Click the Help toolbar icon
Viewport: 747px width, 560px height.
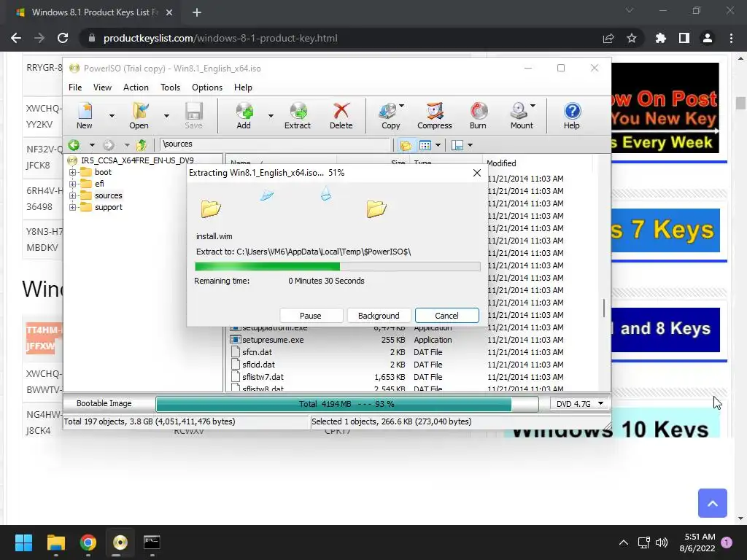572,115
